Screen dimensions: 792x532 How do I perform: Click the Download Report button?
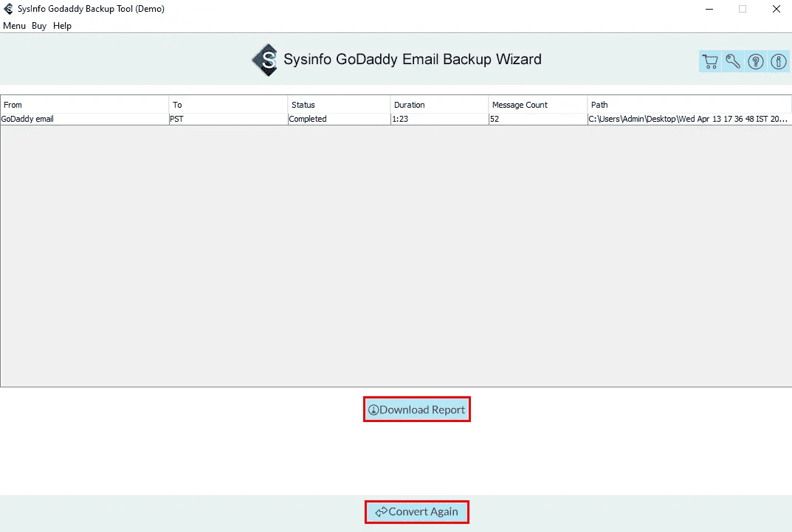[417, 410]
